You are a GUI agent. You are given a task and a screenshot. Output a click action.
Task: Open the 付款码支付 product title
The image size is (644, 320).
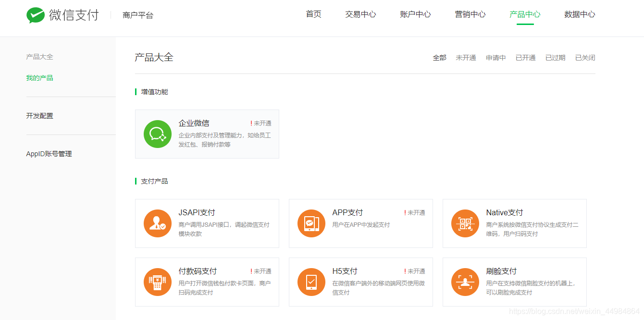click(198, 271)
